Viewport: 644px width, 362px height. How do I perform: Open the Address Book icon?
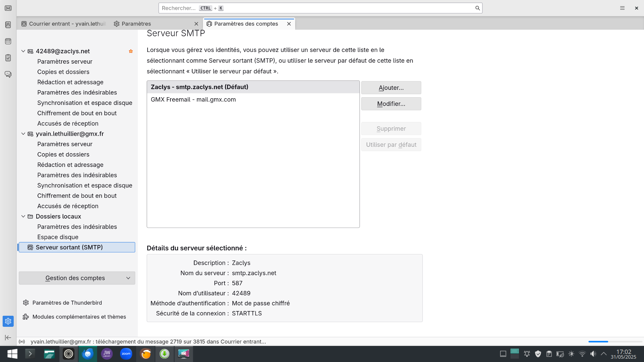click(8, 25)
